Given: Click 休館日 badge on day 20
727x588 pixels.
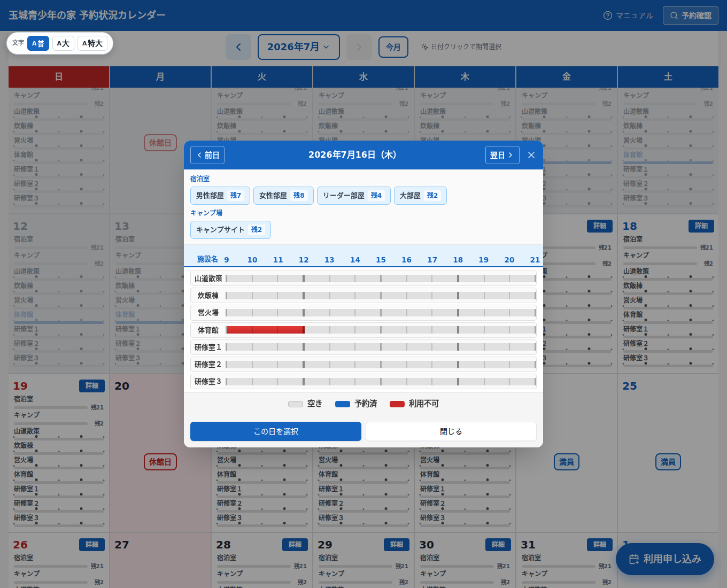Looking at the screenshot, I should click(x=160, y=462).
